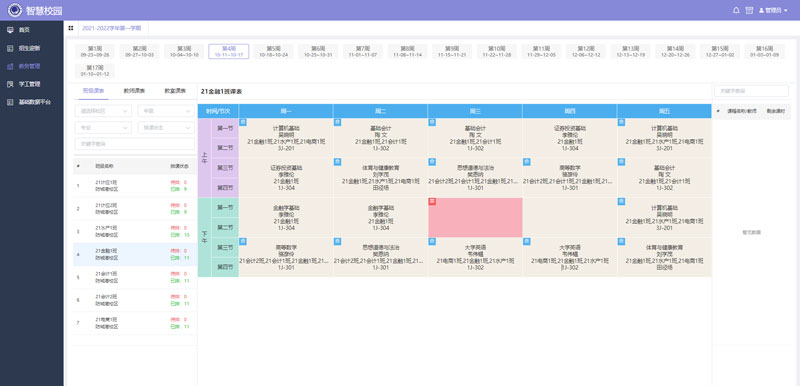Screen dimensions: 800x386
Task: Click blue corner icon on Wednesday morning 基础会计 cell
Action: (x=432, y=122)
